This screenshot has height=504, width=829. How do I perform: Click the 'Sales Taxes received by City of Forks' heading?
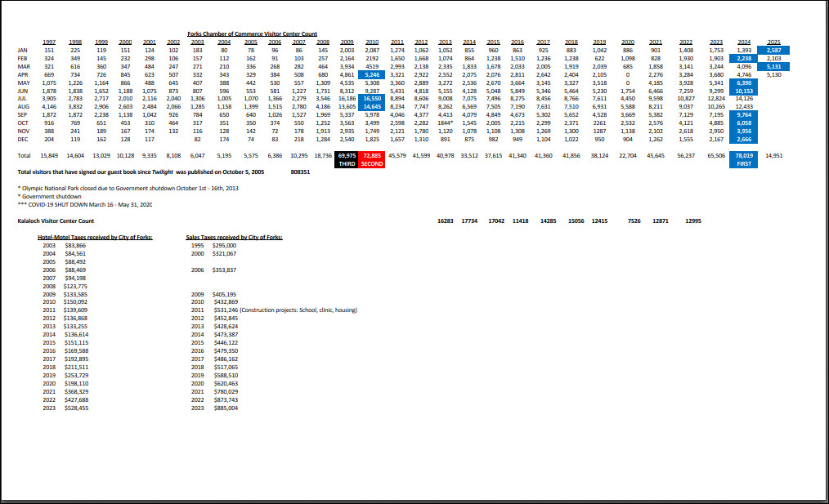234,237
